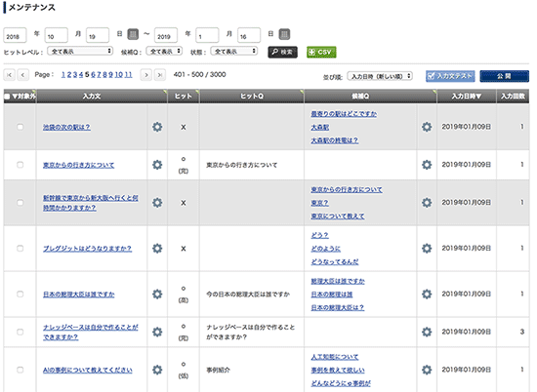Open candidate link 人工知能について

pos(335,357)
